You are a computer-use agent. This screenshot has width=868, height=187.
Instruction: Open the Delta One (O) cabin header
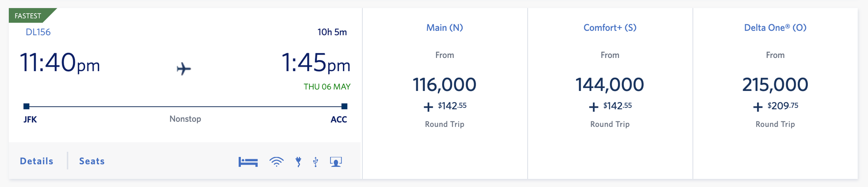click(775, 28)
